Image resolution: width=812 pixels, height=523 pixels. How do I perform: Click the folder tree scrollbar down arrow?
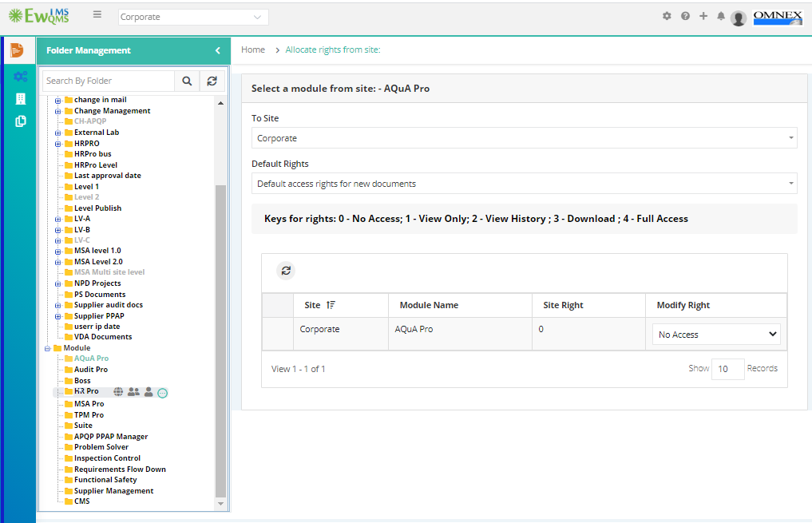pyautogui.click(x=220, y=503)
